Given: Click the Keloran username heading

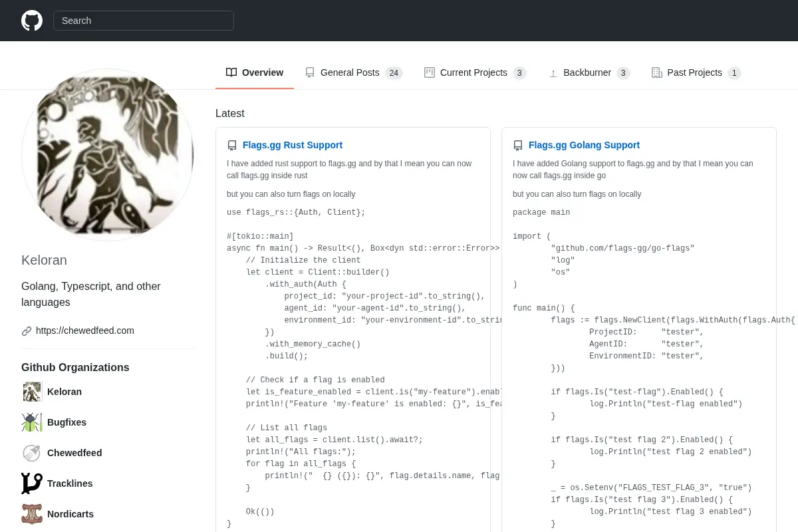Looking at the screenshot, I should (44, 260).
